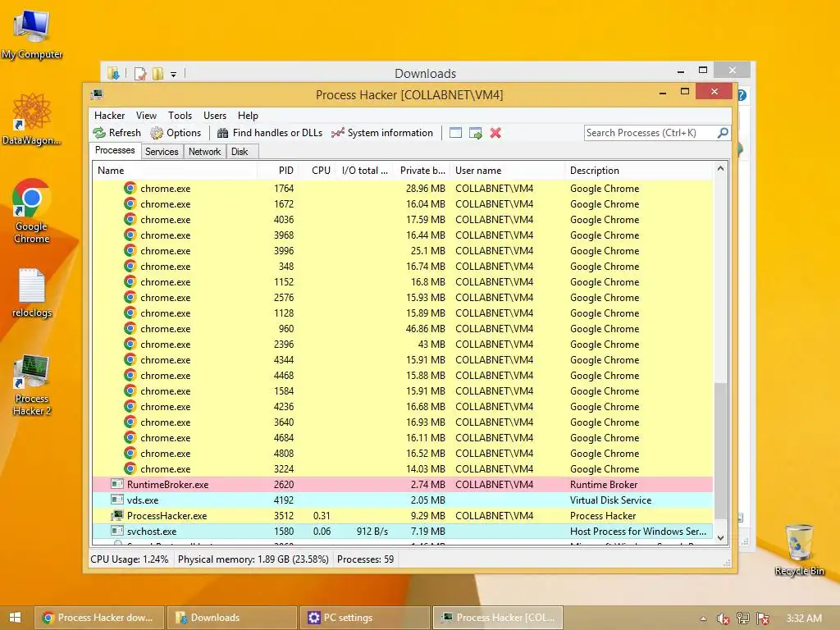Sort by Private bytes column header
Image resolution: width=840 pixels, height=630 pixels.
[x=422, y=171]
